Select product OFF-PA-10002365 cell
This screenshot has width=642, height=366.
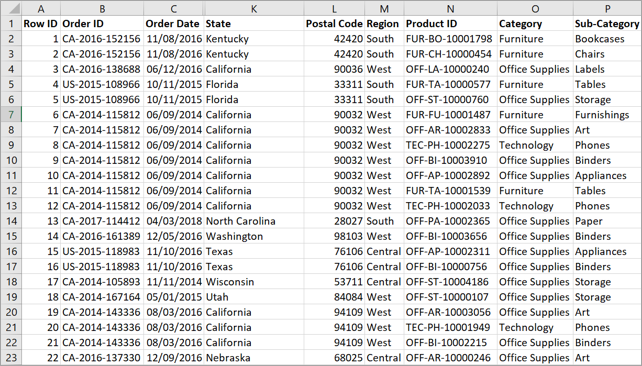(450, 221)
